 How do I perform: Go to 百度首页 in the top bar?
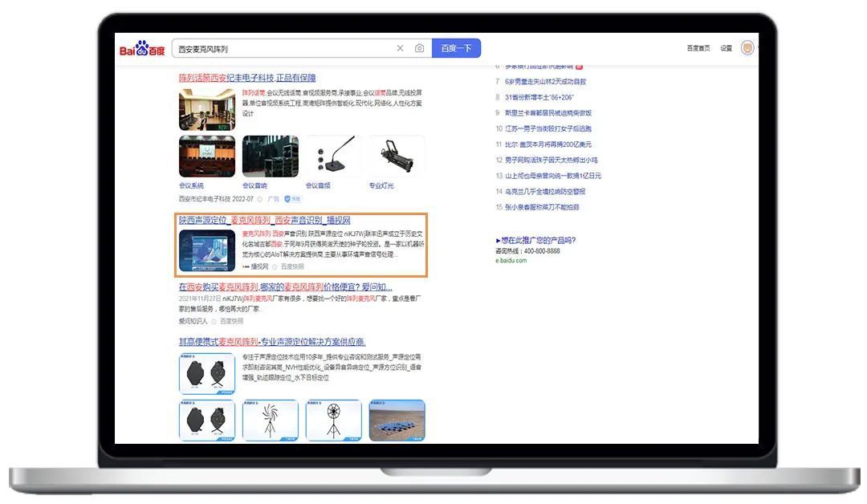[x=698, y=48]
